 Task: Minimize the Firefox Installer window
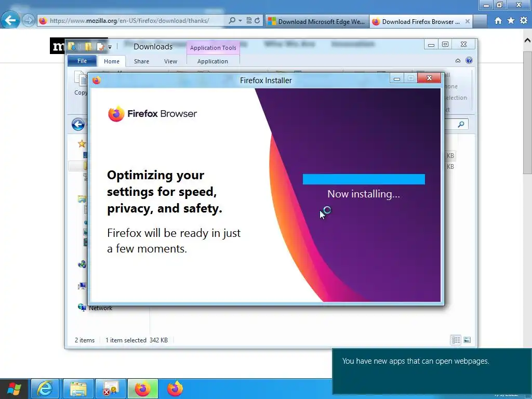tap(396, 78)
